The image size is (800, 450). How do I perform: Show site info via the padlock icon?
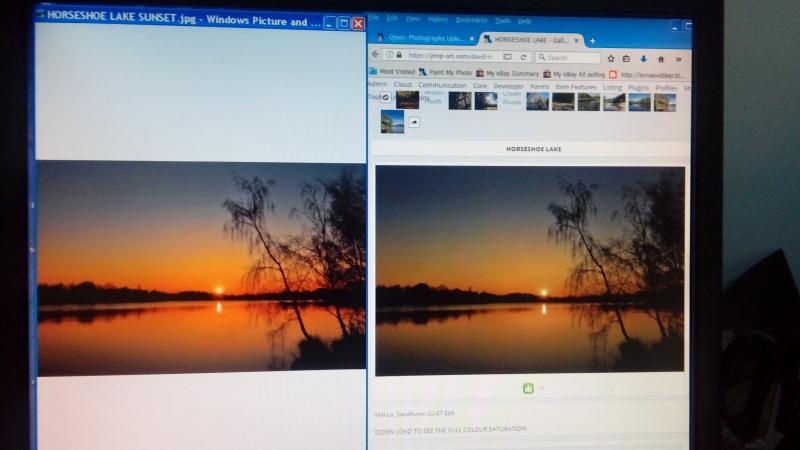399,55
